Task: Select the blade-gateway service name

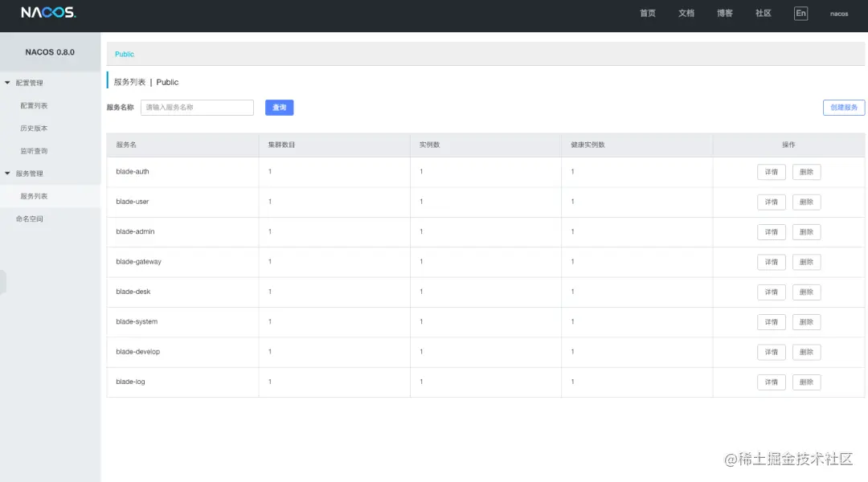Action: [138, 261]
